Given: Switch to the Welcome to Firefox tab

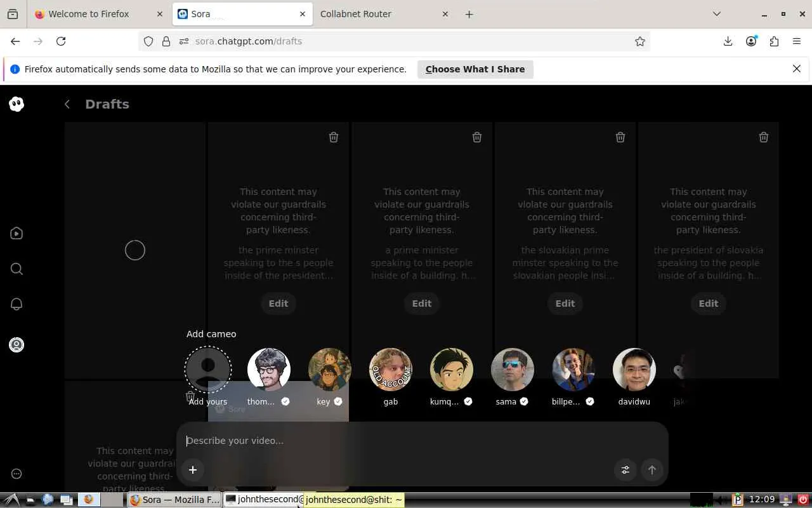Looking at the screenshot, I should point(100,14).
